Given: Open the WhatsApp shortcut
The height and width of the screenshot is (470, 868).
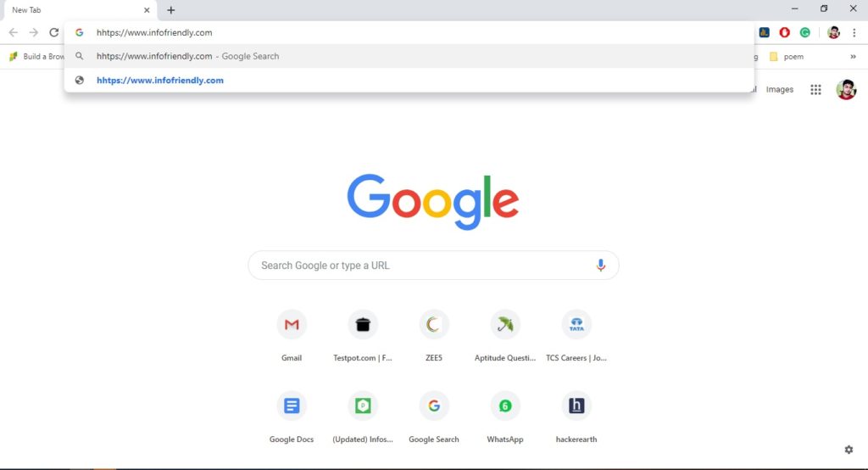Looking at the screenshot, I should point(505,417).
